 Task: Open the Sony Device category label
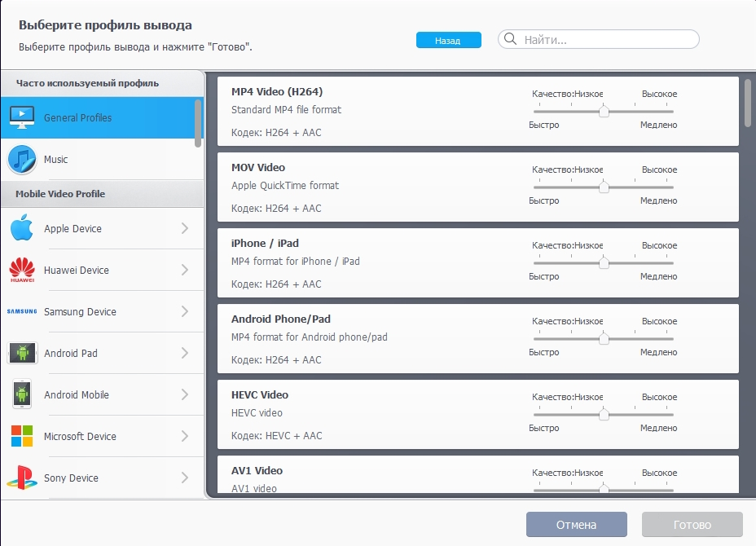click(71, 478)
